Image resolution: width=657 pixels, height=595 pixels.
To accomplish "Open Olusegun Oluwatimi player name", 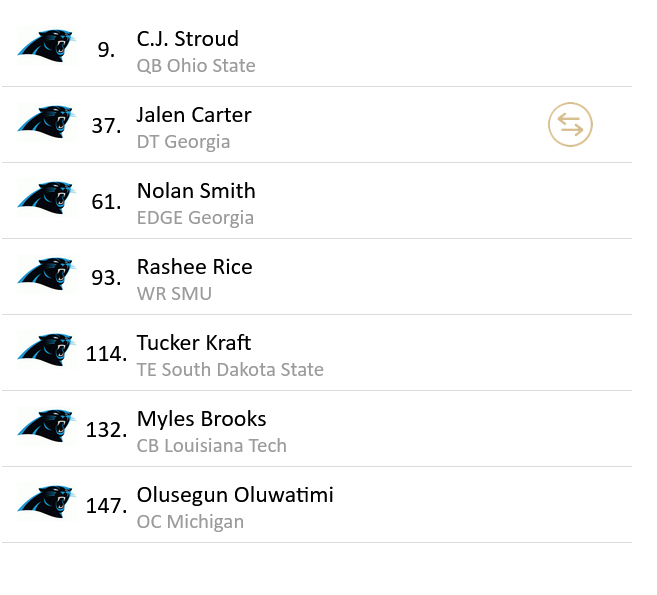I will [235, 495].
